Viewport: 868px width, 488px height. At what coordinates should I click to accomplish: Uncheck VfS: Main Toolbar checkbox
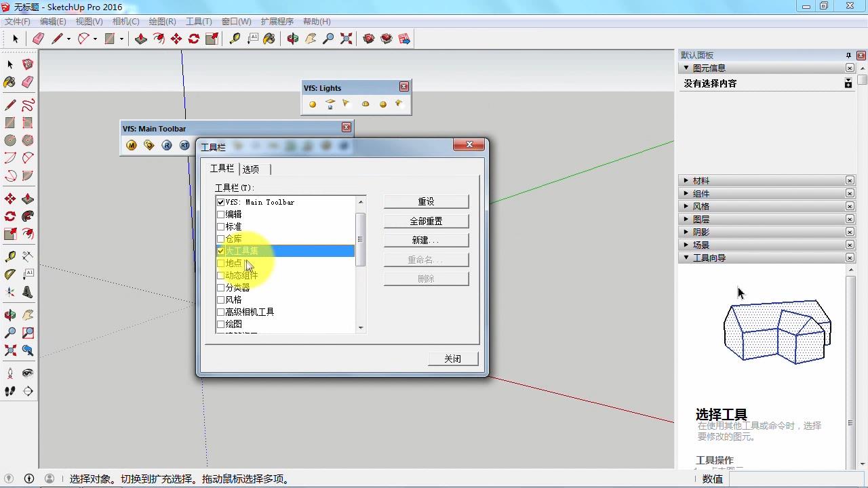click(220, 202)
